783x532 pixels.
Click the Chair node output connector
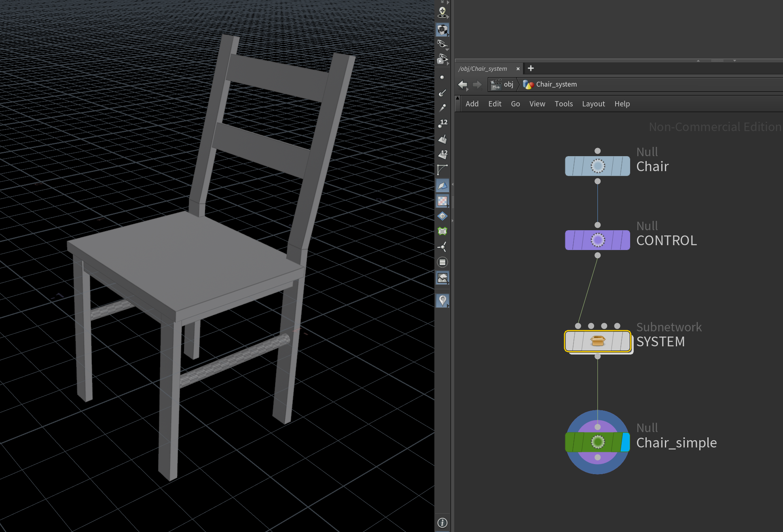click(597, 181)
